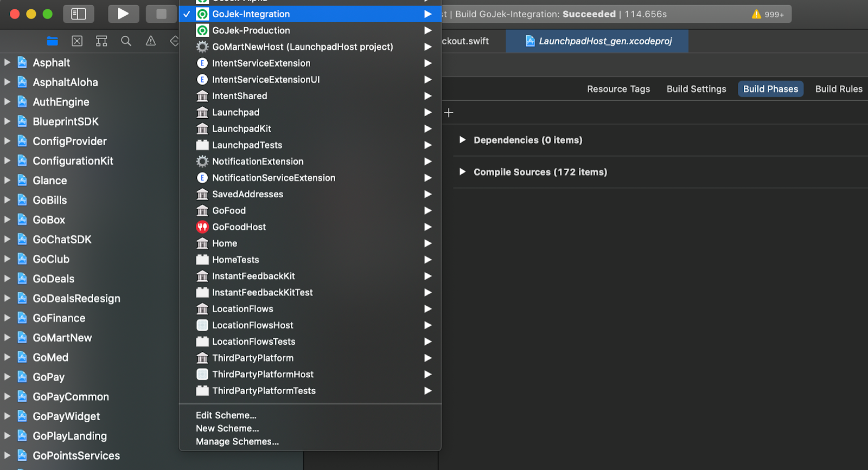Click the InstantFeedbackKit framework icon

[x=202, y=276]
